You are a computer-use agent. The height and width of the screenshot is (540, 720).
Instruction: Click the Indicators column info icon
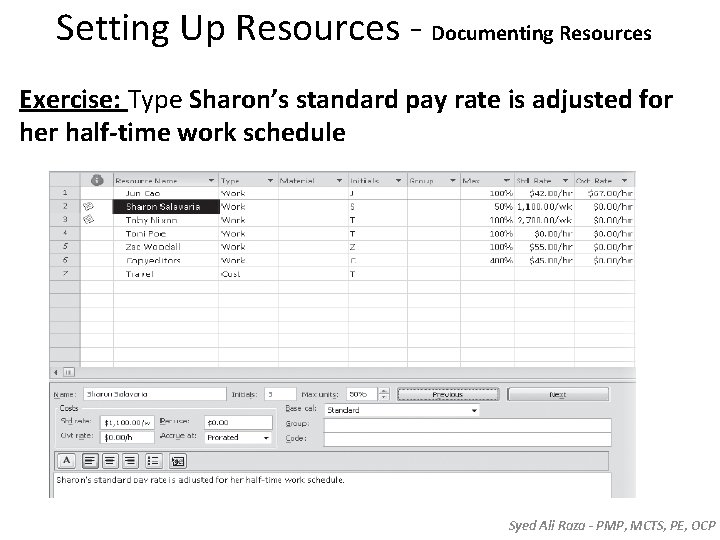point(97,180)
